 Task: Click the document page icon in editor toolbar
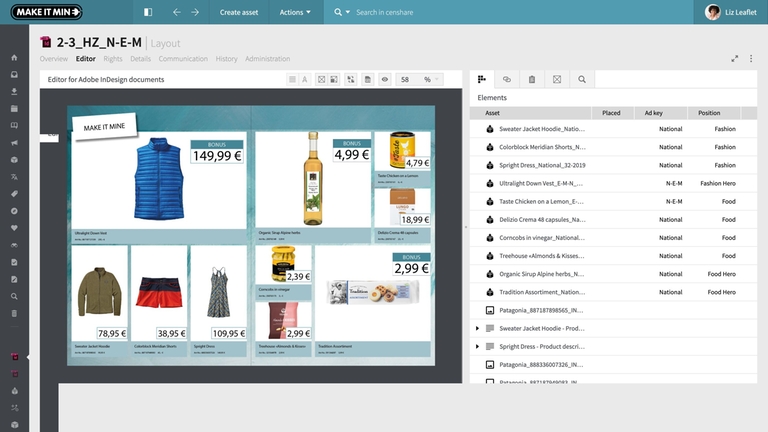pyautogui.click(x=367, y=79)
